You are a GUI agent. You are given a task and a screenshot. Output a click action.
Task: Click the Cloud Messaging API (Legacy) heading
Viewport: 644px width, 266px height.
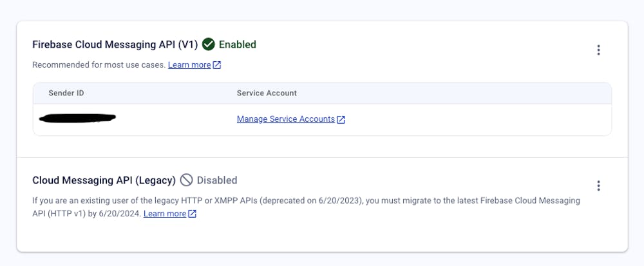(x=104, y=180)
